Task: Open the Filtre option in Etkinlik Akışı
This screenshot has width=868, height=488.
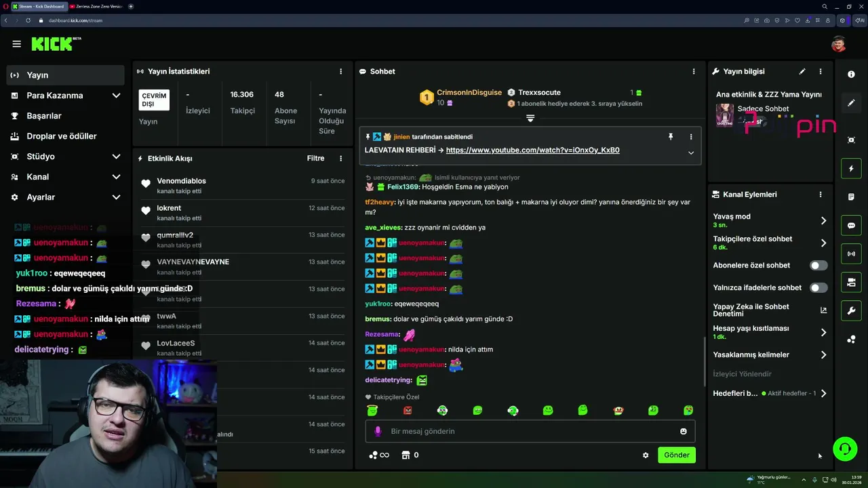Action: coord(315,159)
